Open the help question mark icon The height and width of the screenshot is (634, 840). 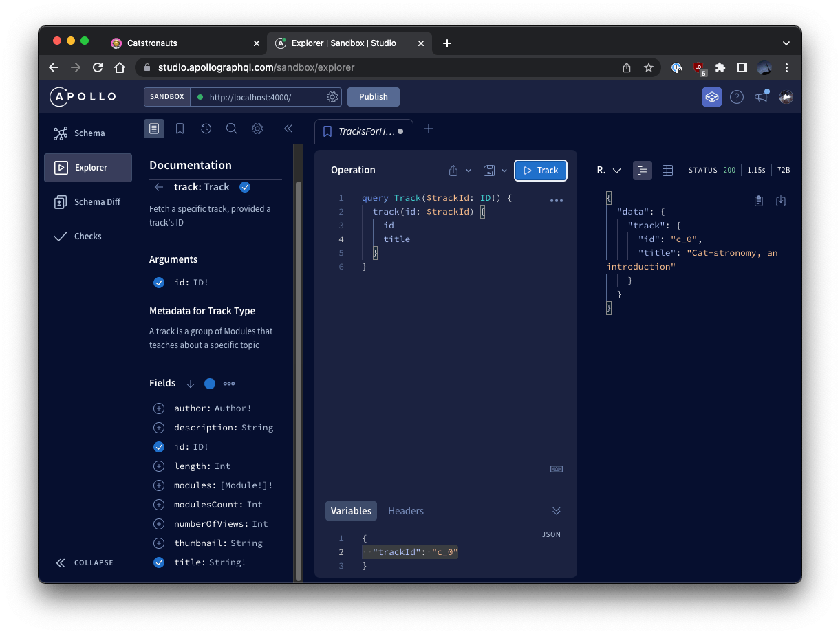point(737,97)
